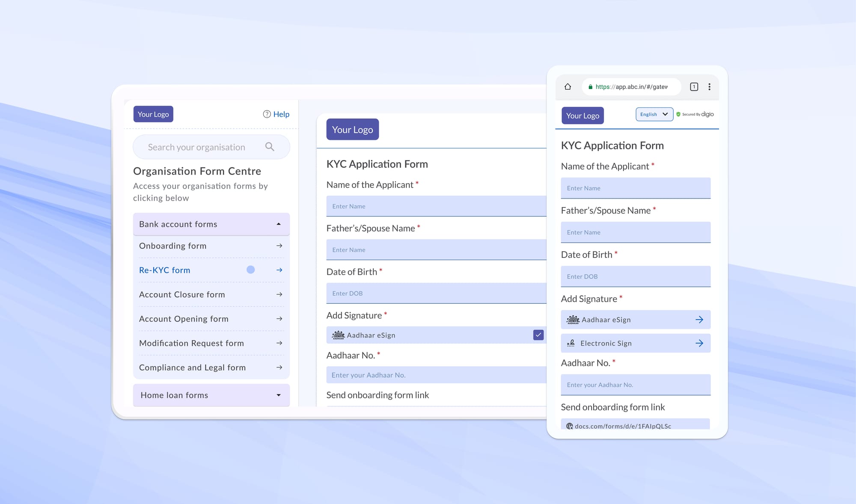Expand the Home loan forms section
This screenshot has height=504, width=856.
(x=279, y=395)
